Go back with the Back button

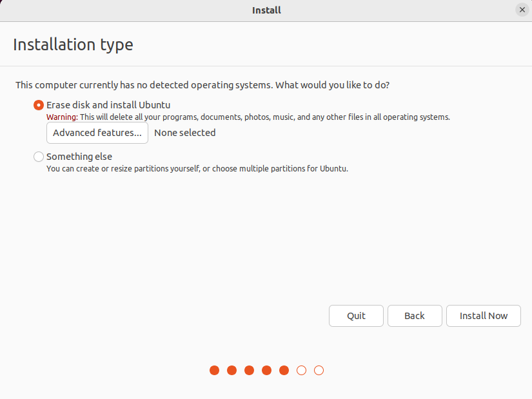(415, 316)
